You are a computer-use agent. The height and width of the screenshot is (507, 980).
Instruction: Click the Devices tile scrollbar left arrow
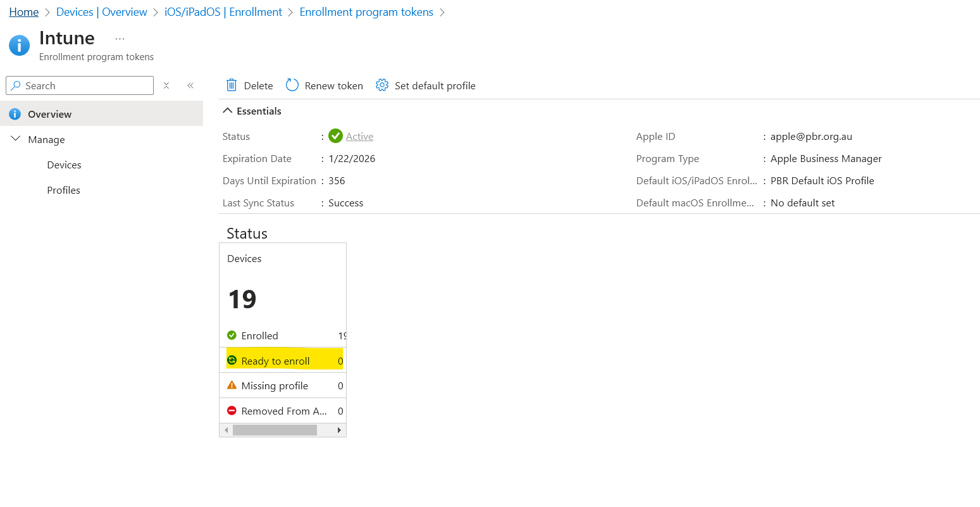pyautogui.click(x=226, y=430)
